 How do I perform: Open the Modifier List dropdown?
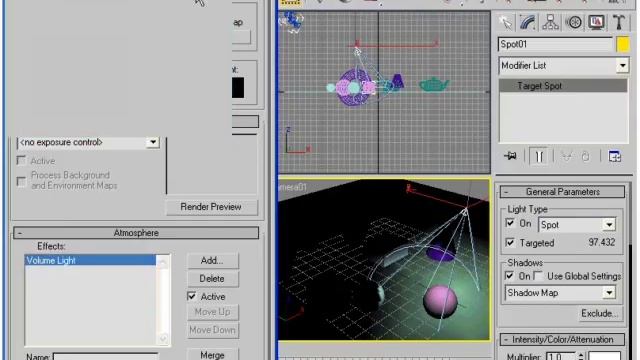pos(622,66)
